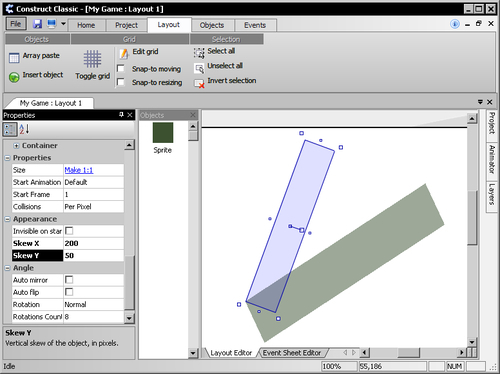The image size is (500, 374).
Task: Click the Rotation value Normal
Action: click(x=93, y=304)
